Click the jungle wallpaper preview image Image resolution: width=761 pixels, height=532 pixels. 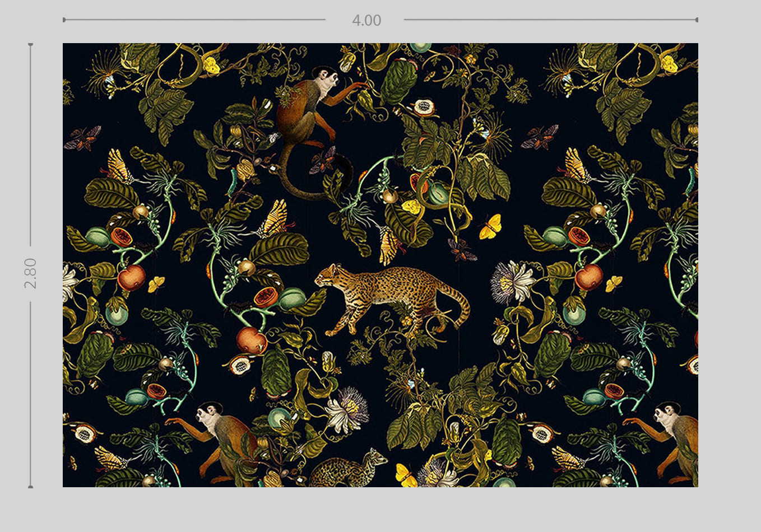(x=380, y=265)
